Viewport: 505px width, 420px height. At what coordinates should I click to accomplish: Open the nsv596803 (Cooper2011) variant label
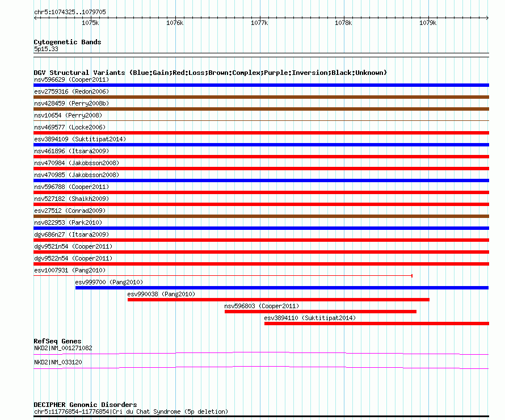point(262,306)
